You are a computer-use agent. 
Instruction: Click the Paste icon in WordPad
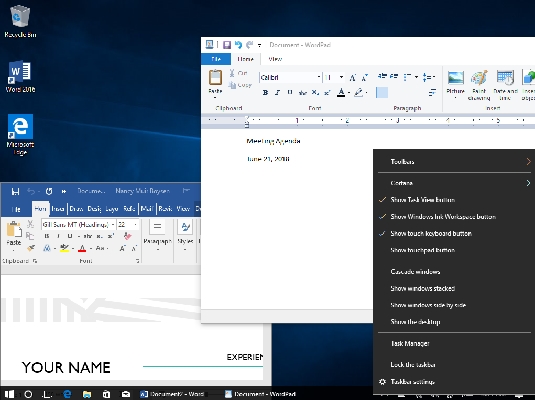point(215,77)
